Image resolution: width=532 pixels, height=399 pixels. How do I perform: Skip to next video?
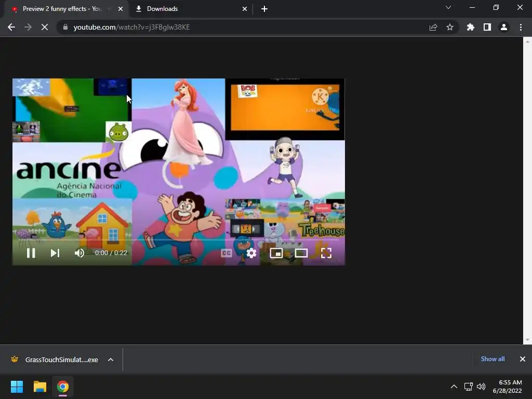tap(55, 253)
